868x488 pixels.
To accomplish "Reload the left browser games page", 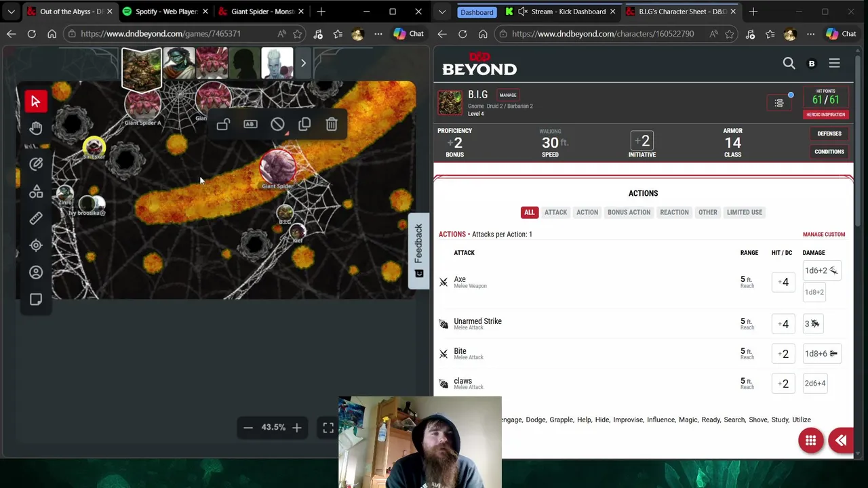I will pos(31,33).
